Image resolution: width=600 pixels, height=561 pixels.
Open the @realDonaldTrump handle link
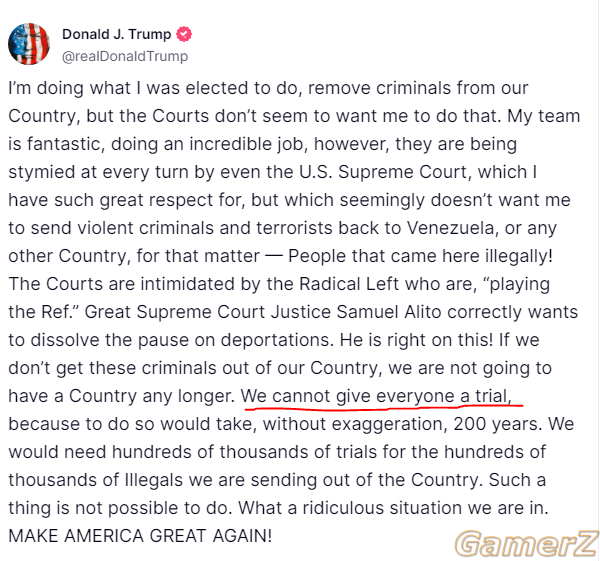(125, 56)
